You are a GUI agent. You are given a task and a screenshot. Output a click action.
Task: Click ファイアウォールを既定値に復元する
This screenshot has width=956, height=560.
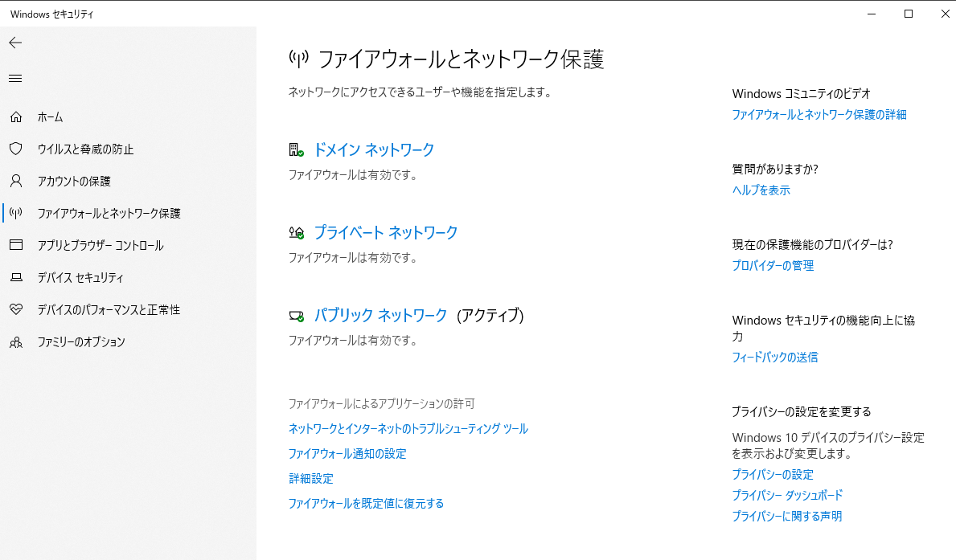pos(366,504)
